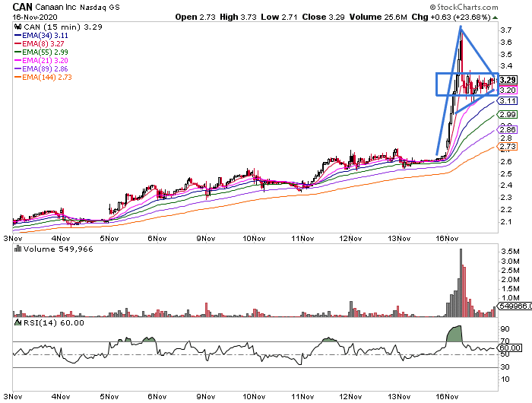The width and height of the screenshot is (532, 403).
Task: Click the 10 RSI axis label
Action: coord(505,379)
